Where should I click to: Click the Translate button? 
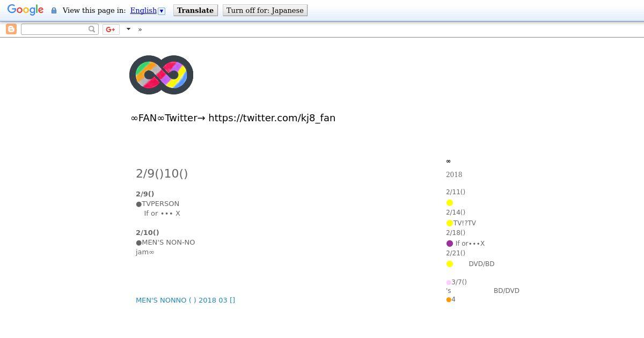[195, 10]
